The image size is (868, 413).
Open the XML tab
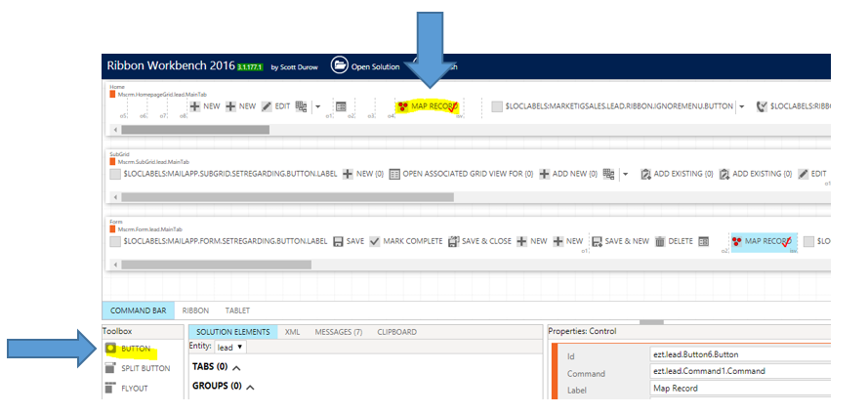click(x=292, y=332)
